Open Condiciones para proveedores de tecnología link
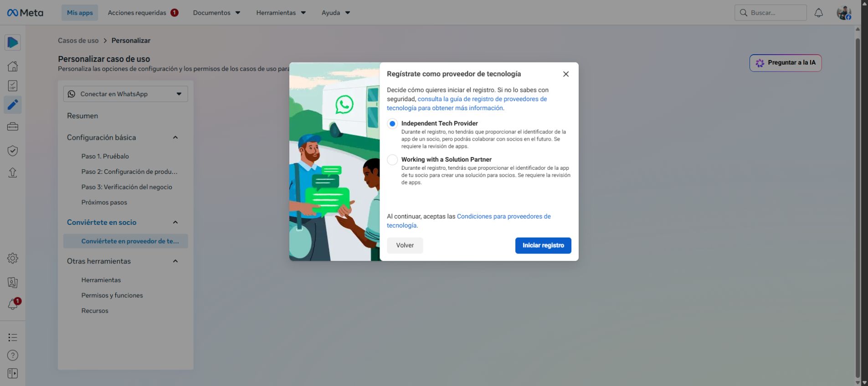Screen dimensions: 868x386 pyautogui.click(x=469, y=221)
